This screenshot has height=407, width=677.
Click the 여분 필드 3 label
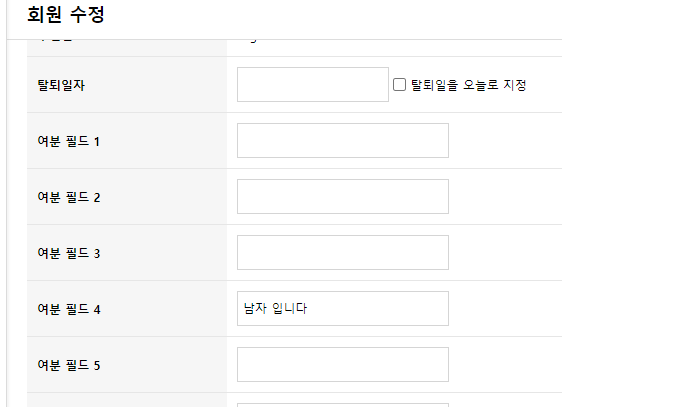point(68,253)
